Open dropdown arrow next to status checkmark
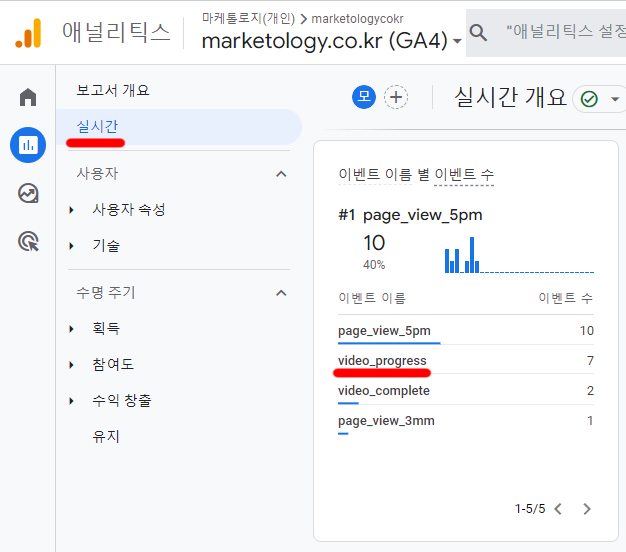The height and width of the screenshot is (552, 626). 615,99
